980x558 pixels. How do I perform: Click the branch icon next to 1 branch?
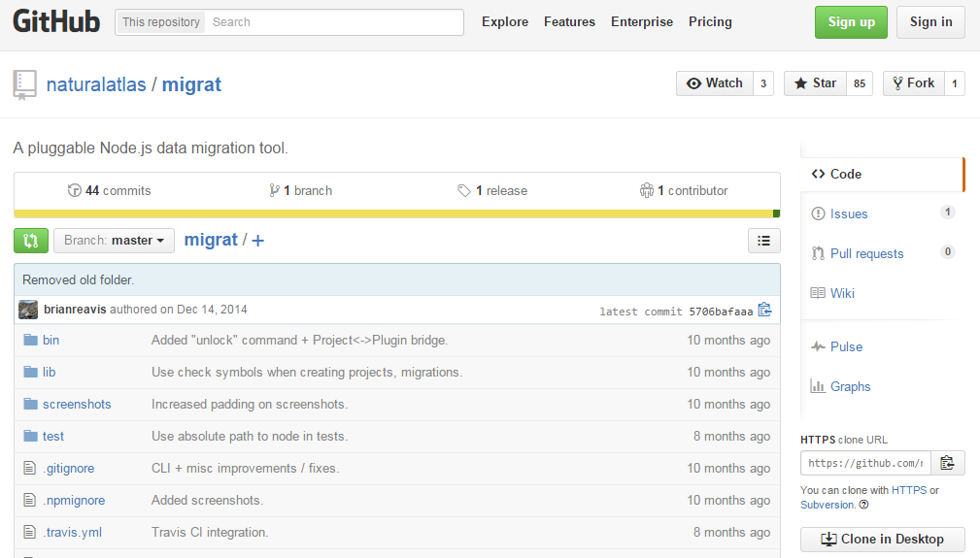(x=274, y=190)
